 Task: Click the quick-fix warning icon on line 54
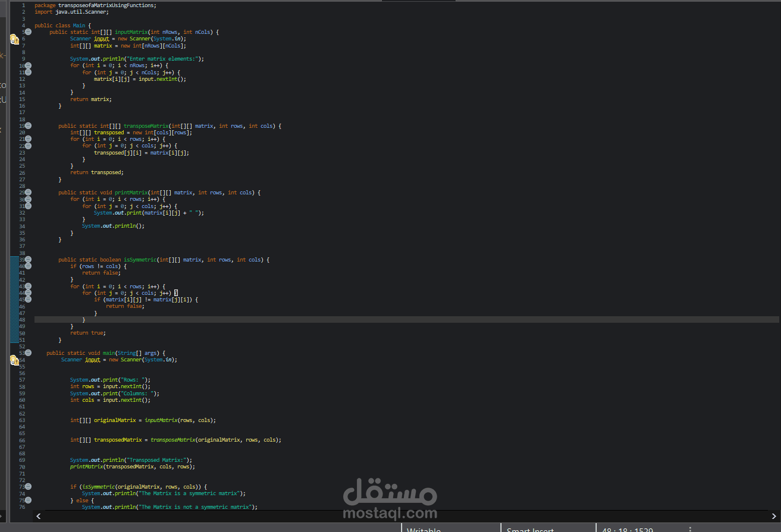(14, 360)
